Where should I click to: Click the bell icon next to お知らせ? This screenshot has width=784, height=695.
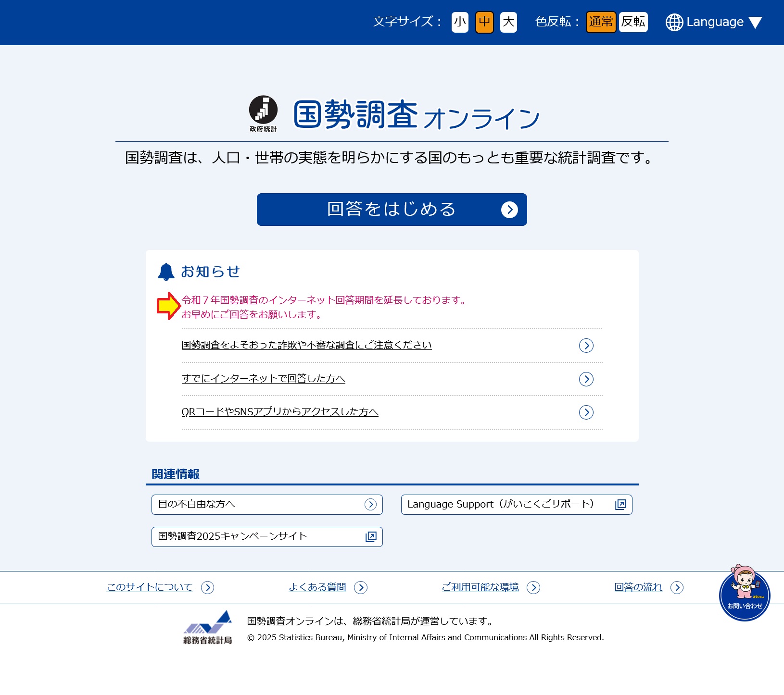point(166,272)
